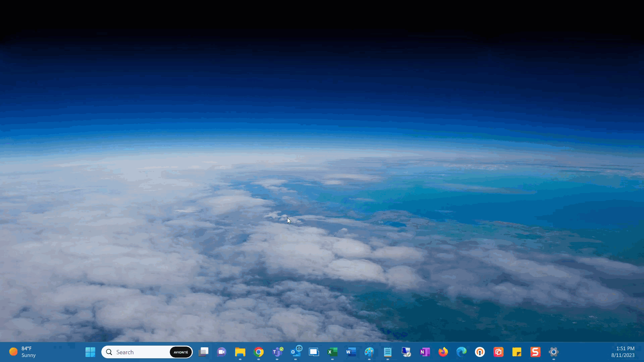Open the Windows Start menu
The height and width of the screenshot is (362, 644).
(x=90, y=352)
